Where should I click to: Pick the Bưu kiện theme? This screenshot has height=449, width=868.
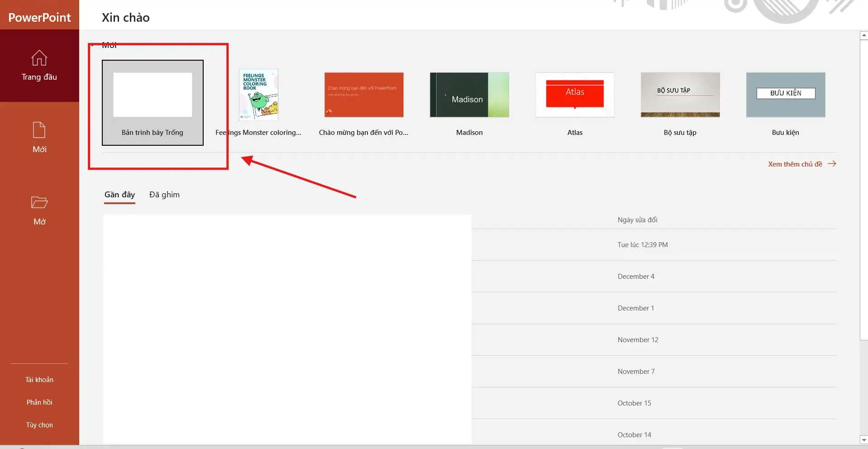[x=786, y=103]
